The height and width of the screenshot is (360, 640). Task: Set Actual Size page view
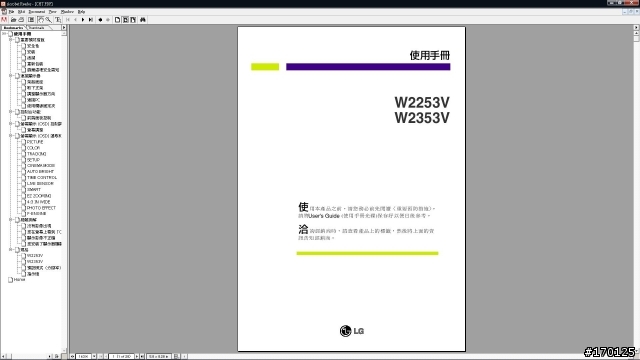118,20
